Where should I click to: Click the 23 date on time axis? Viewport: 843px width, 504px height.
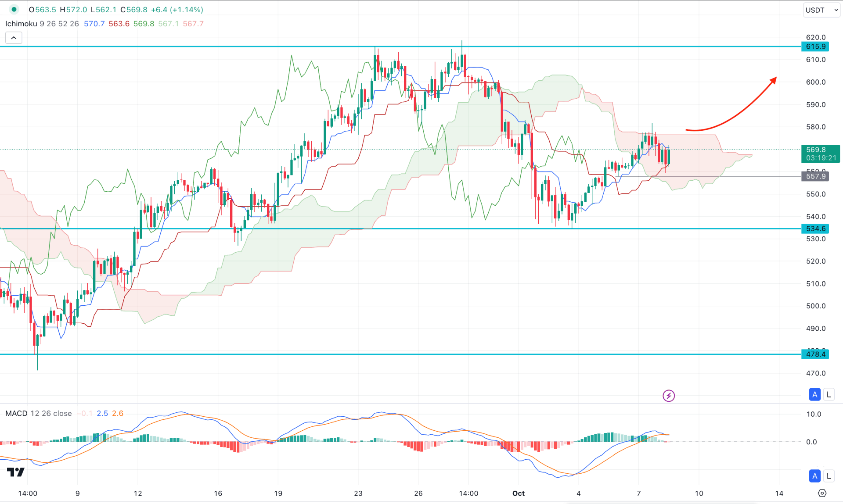tap(358, 493)
